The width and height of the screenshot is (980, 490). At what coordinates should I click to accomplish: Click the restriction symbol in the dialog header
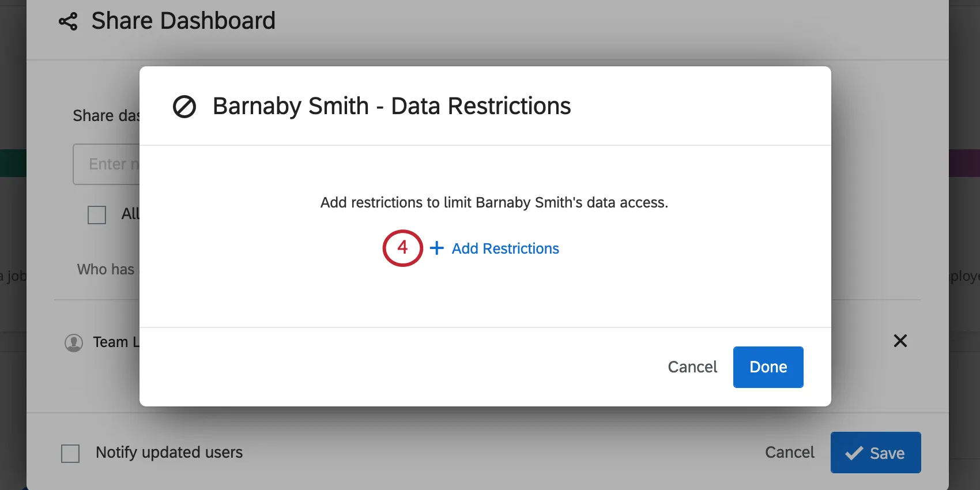tap(184, 107)
